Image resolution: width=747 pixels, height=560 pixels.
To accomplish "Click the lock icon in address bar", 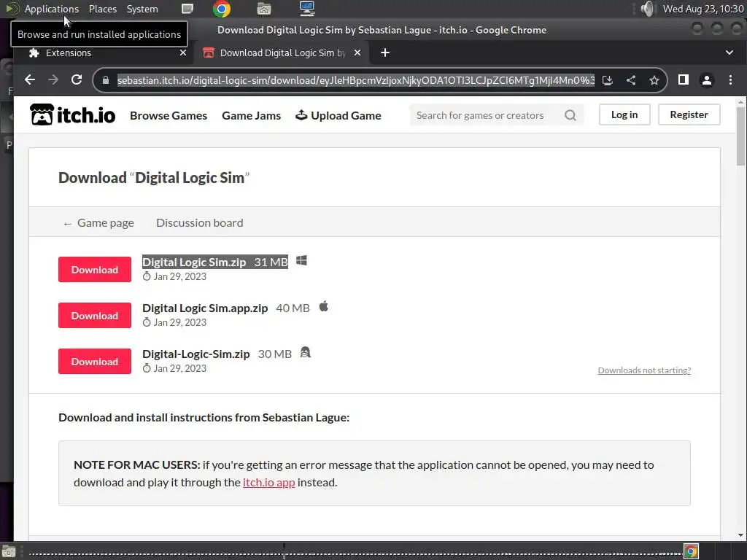I will point(106,80).
